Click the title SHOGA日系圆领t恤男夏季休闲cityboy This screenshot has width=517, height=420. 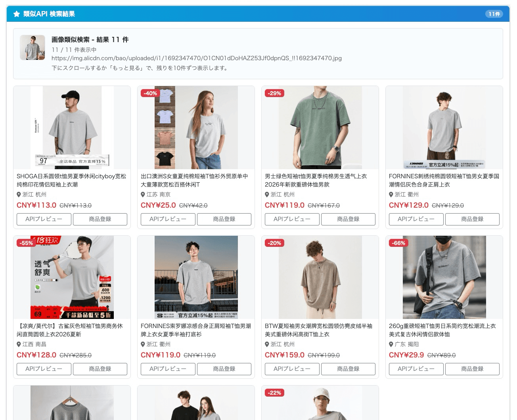click(71, 180)
